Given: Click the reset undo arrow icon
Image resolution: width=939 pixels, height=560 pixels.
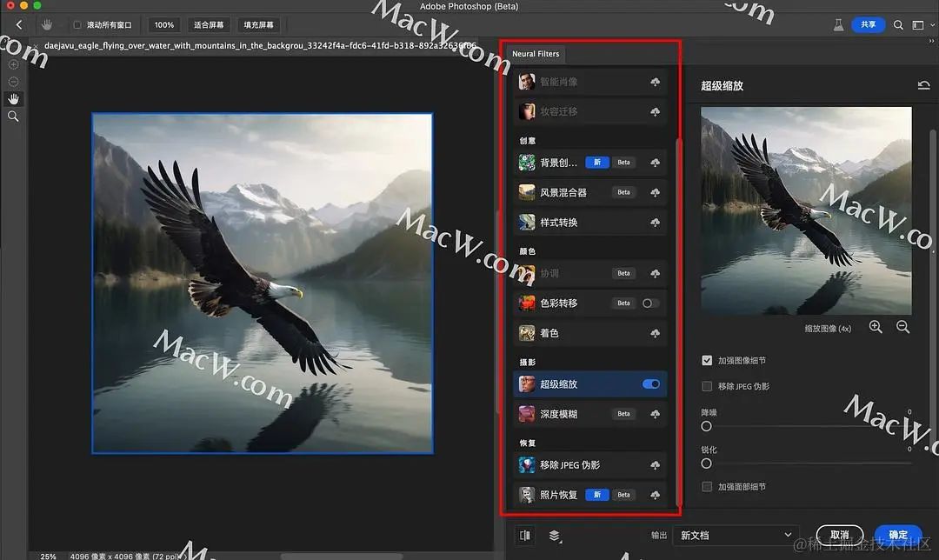Looking at the screenshot, I should [x=923, y=85].
